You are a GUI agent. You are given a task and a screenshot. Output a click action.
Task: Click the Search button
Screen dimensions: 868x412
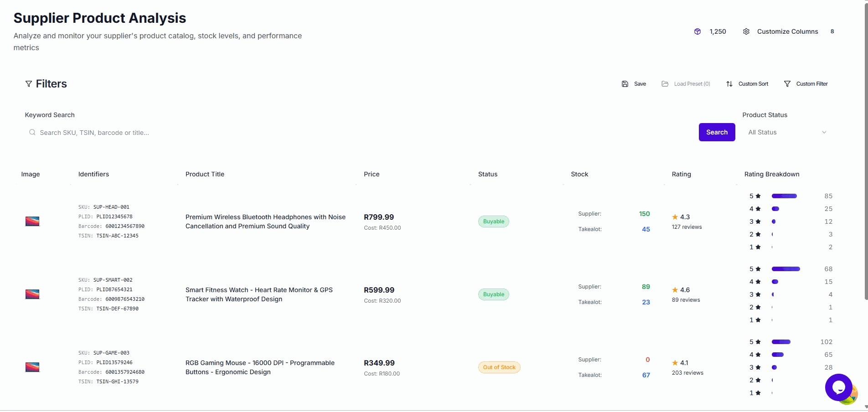717,132
